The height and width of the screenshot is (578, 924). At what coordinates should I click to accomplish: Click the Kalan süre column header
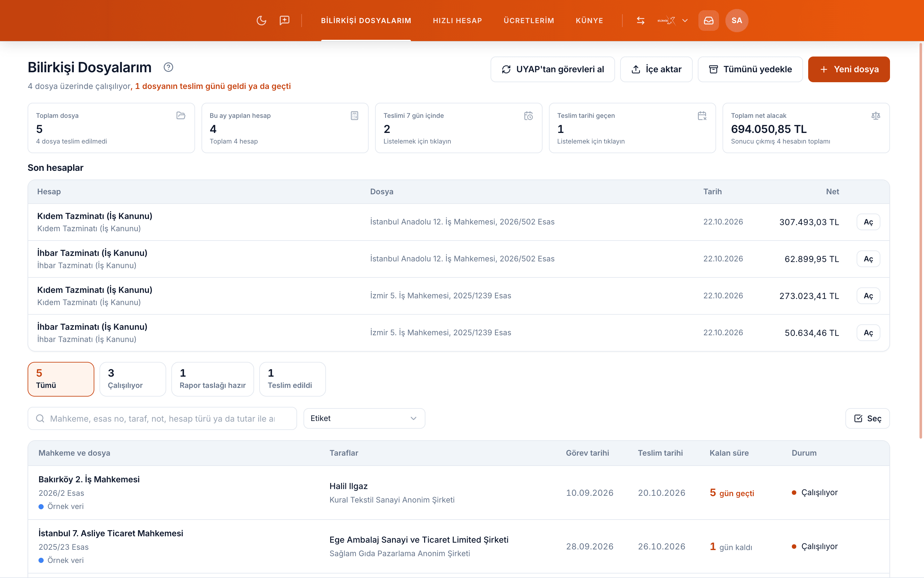pyautogui.click(x=729, y=453)
